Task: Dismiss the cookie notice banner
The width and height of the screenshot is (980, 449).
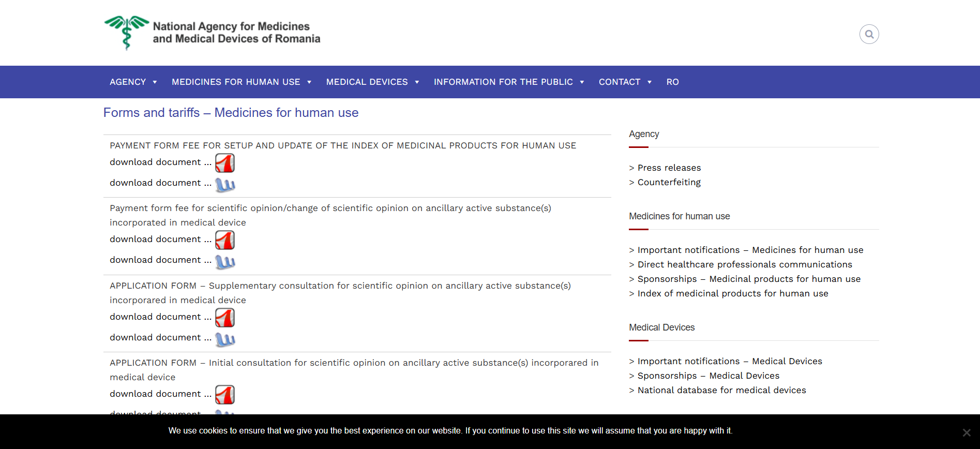Action: [966, 432]
